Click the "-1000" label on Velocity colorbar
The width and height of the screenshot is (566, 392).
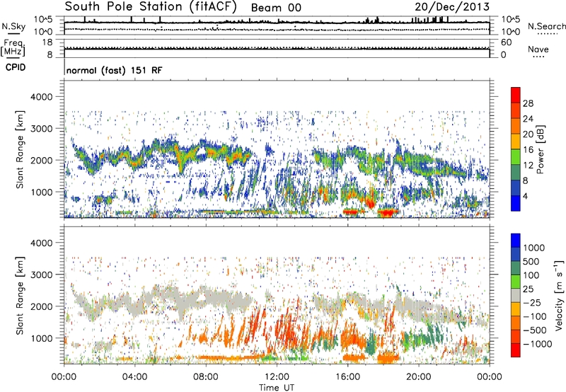pos(537,344)
